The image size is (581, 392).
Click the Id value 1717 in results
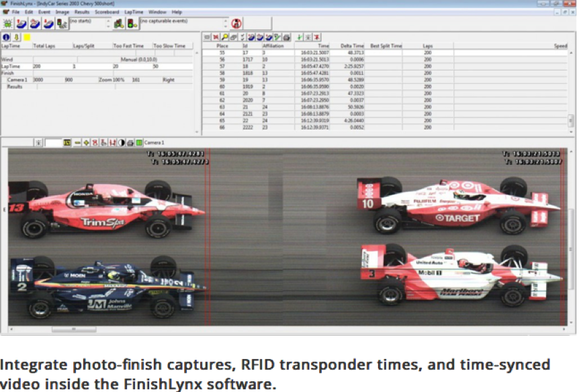[248, 60]
